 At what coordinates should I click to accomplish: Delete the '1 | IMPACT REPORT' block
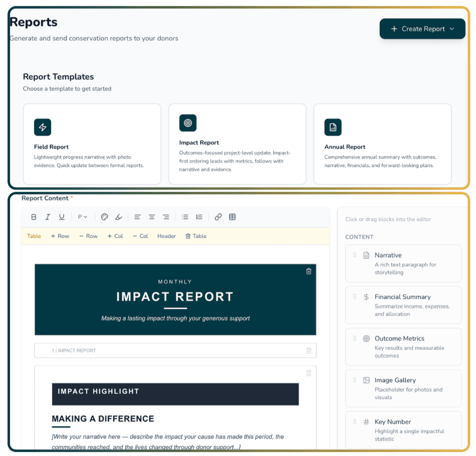pos(309,350)
